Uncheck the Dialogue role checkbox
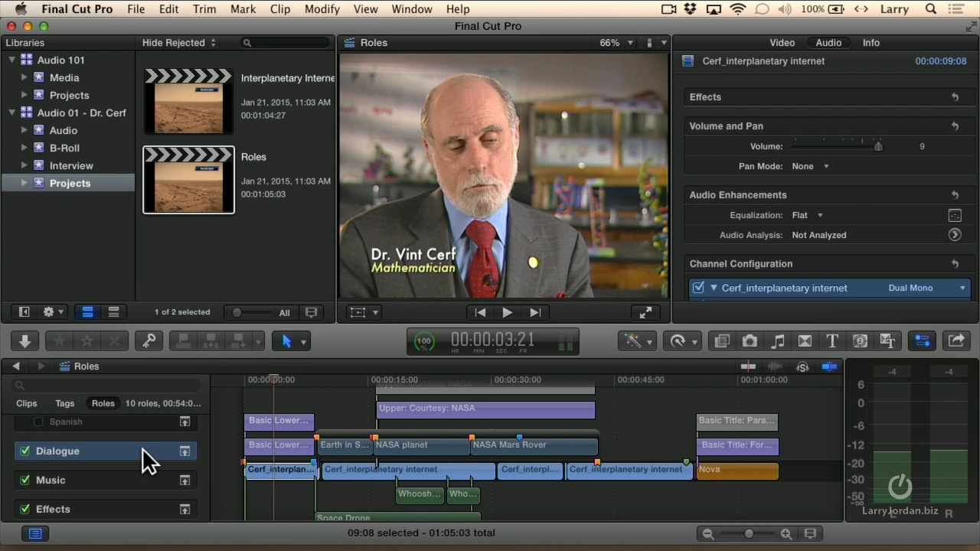 click(x=25, y=451)
